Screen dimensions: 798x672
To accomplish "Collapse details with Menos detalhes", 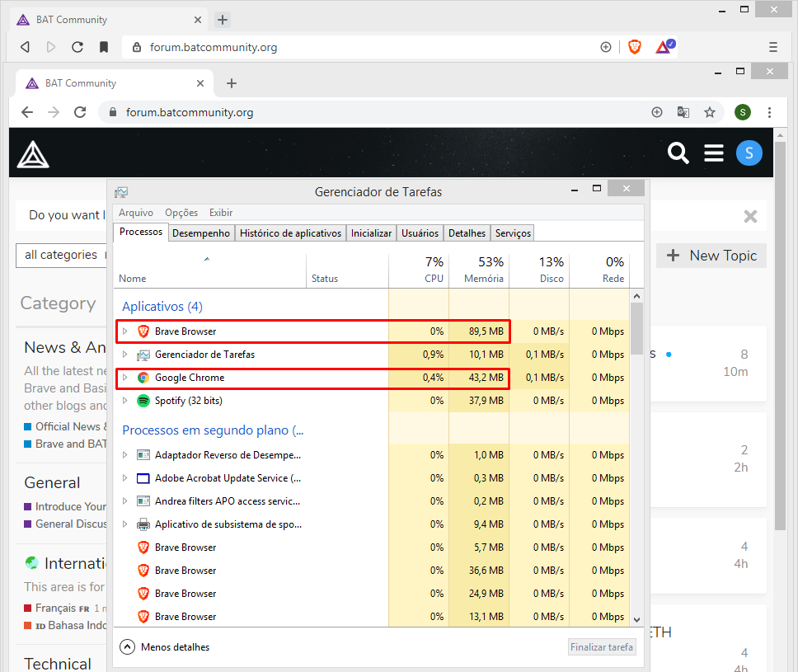I will coord(165,647).
